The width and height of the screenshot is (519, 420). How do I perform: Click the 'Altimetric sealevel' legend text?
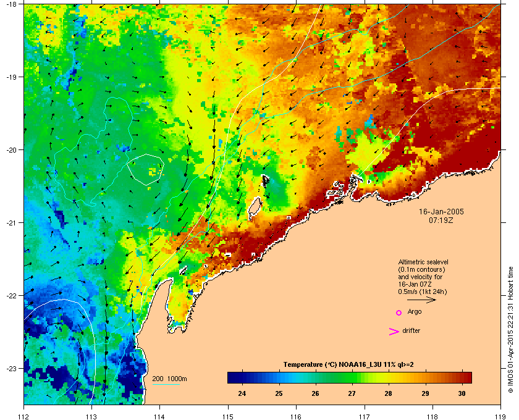click(x=423, y=262)
